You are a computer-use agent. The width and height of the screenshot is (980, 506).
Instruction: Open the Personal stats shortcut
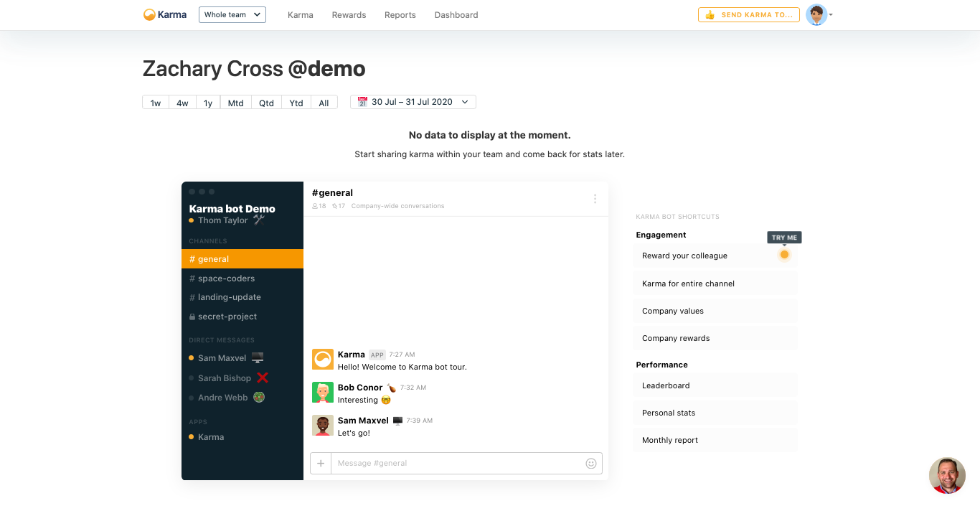(715, 413)
